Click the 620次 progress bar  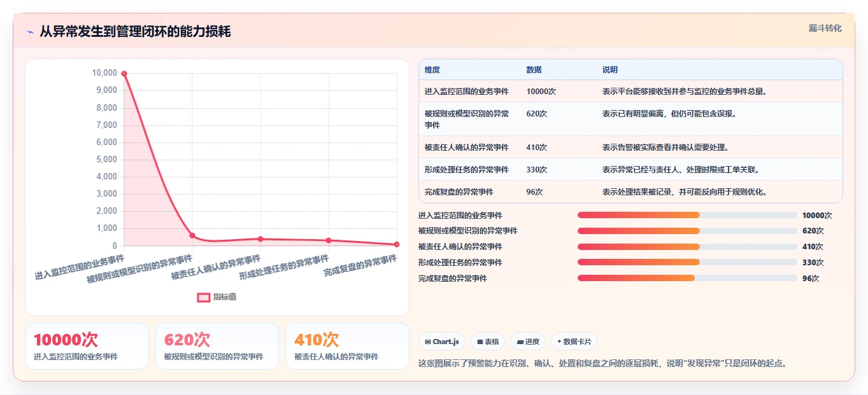[x=687, y=231]
